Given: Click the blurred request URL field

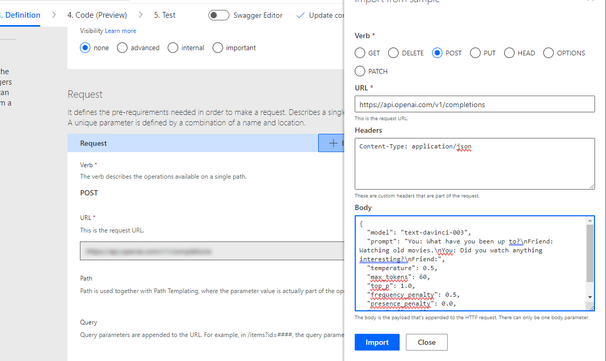Looking at the screenshot, I should pos(212,251).
